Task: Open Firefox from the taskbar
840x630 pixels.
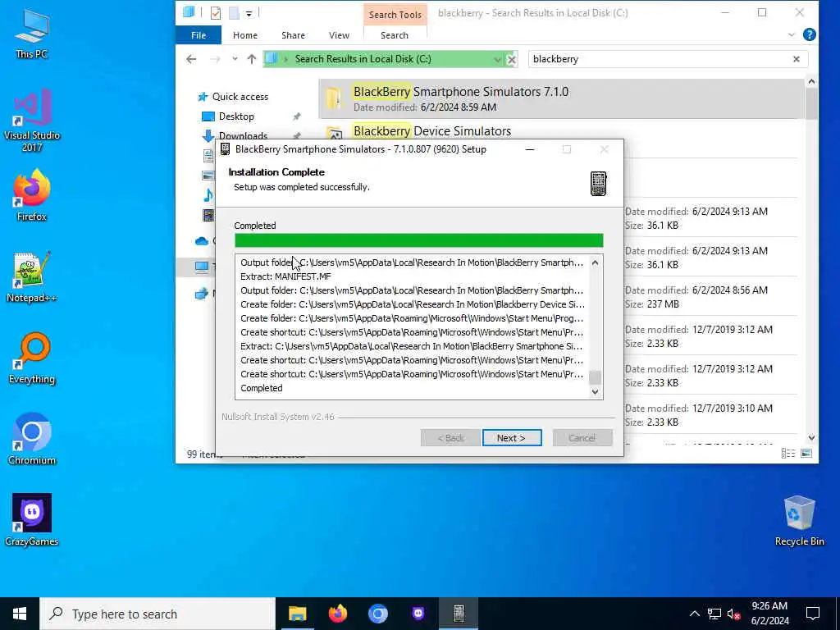Action: pos(337,614)
